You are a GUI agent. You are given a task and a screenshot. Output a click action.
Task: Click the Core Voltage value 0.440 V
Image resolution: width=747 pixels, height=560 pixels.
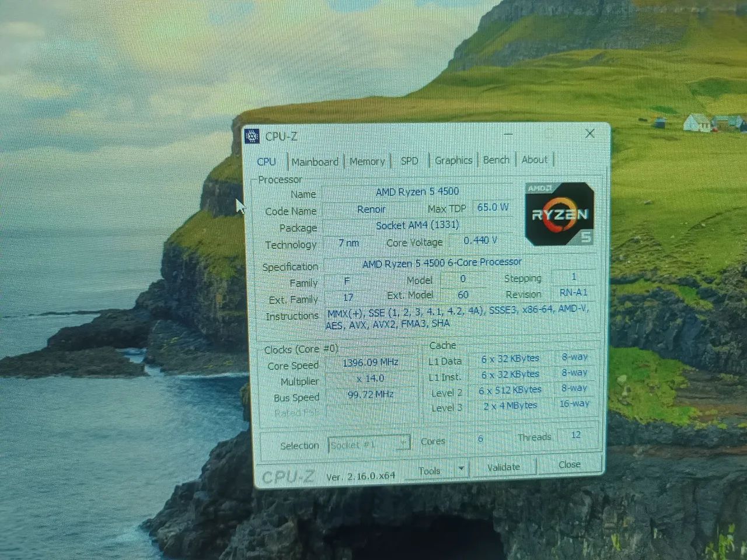coord(480,240)
